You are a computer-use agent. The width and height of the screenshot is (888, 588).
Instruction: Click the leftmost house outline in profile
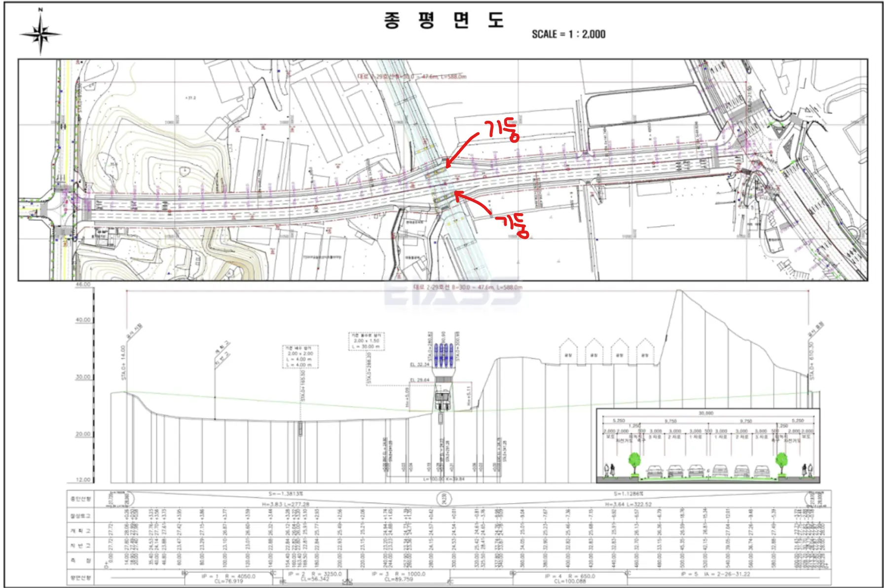568,351
